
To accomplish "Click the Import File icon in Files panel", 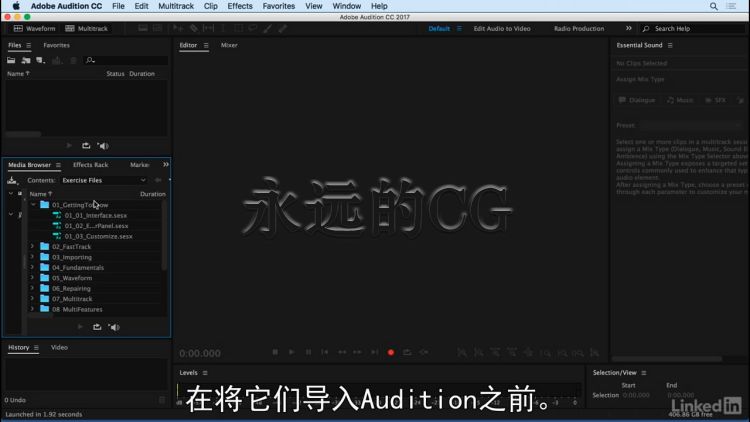I will [x=26, y=60].
